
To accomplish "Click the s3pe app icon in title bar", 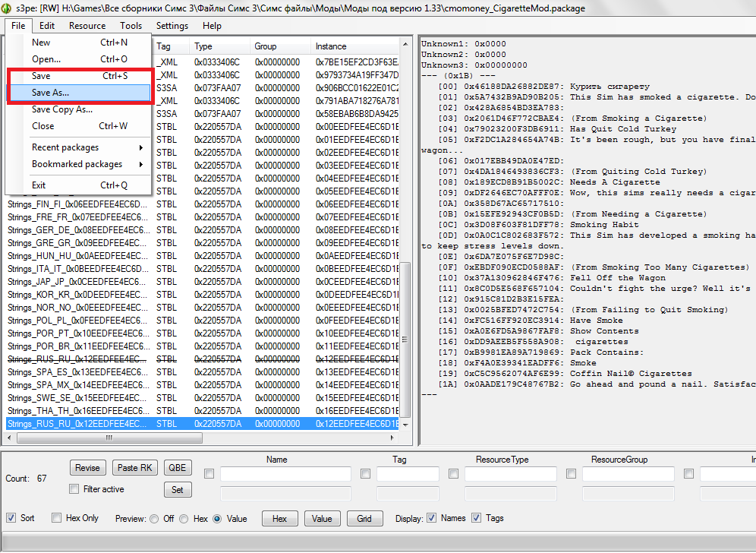I will point(8,8).
